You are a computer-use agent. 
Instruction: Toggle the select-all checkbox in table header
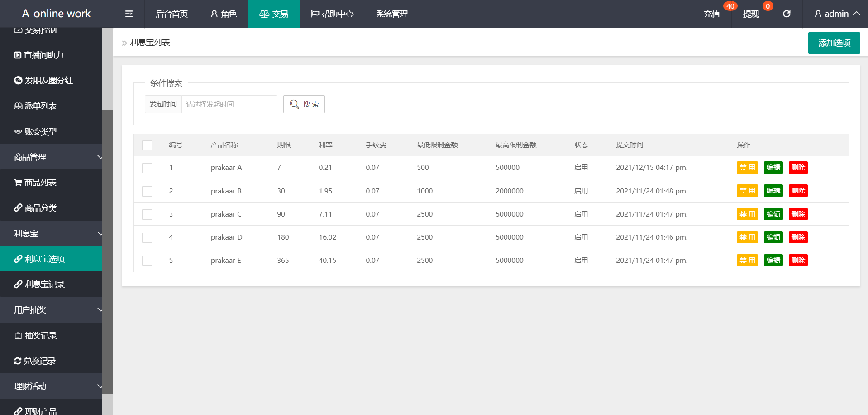pyautogui.click(x=147, y=145)
